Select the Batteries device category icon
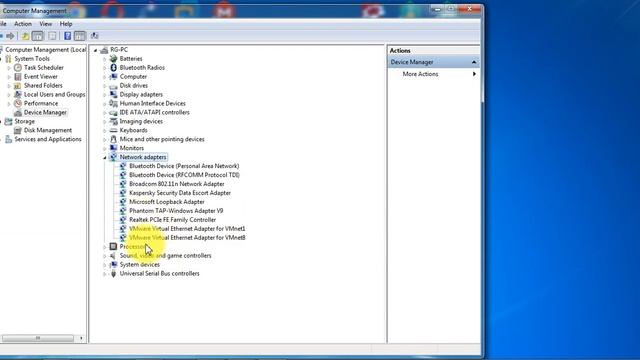This screenshot has height=360, width=640. pyautogui.click(x=113, y=59)
